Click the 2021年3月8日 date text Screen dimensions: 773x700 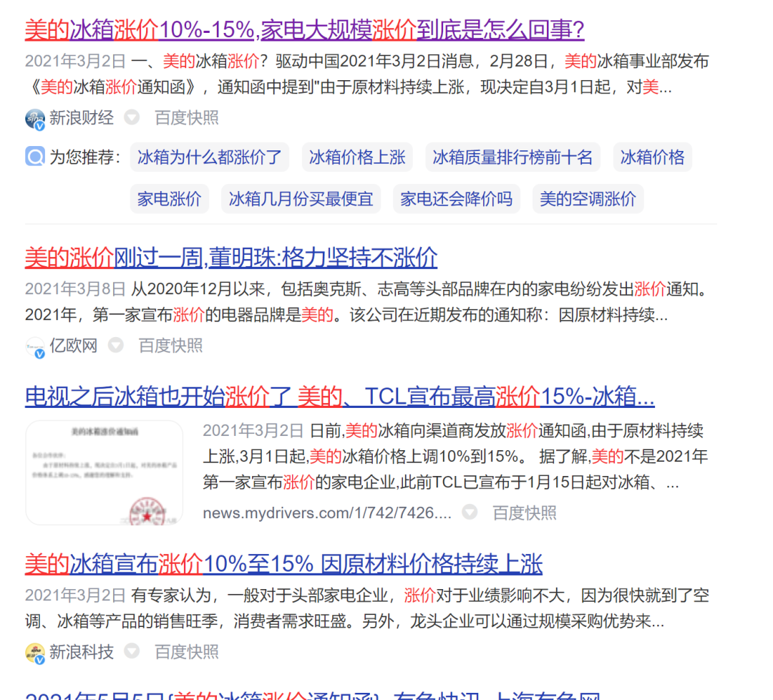(x=75, y=289)
